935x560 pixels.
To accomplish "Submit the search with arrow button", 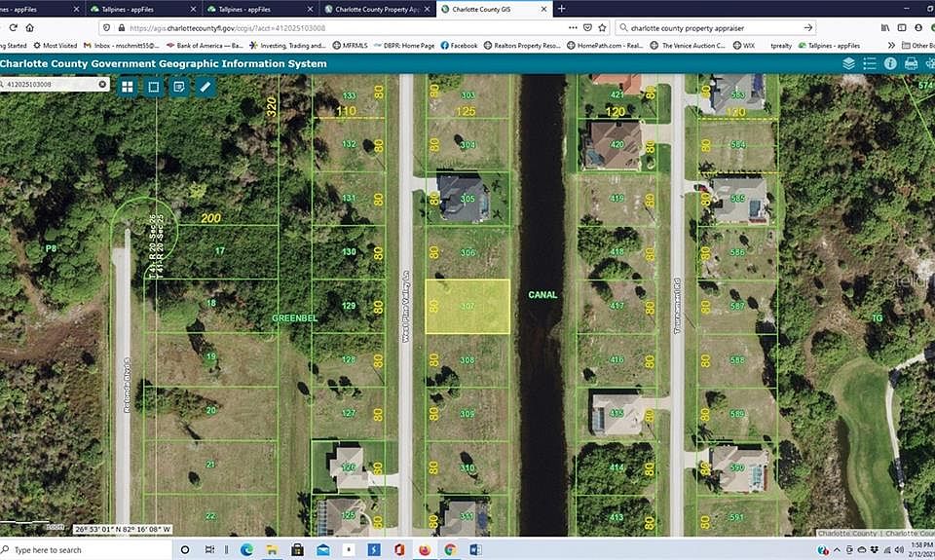I will (x=808, y=27).
